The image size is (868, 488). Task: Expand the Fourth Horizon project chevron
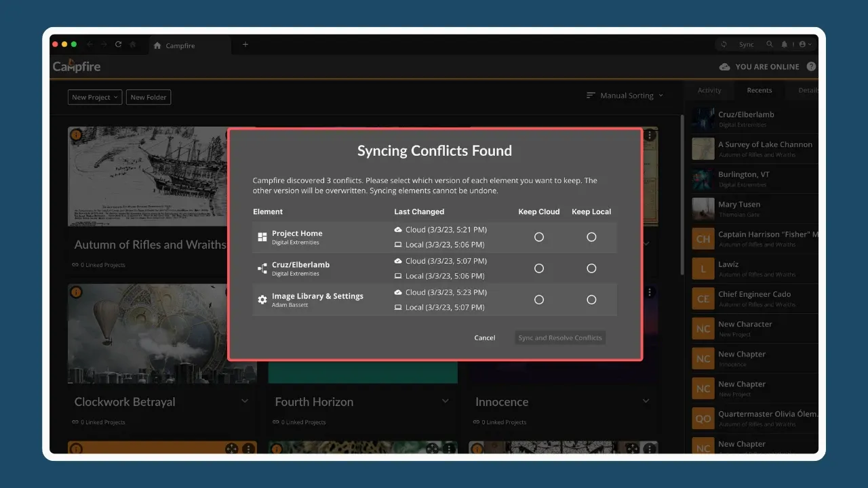446,401
